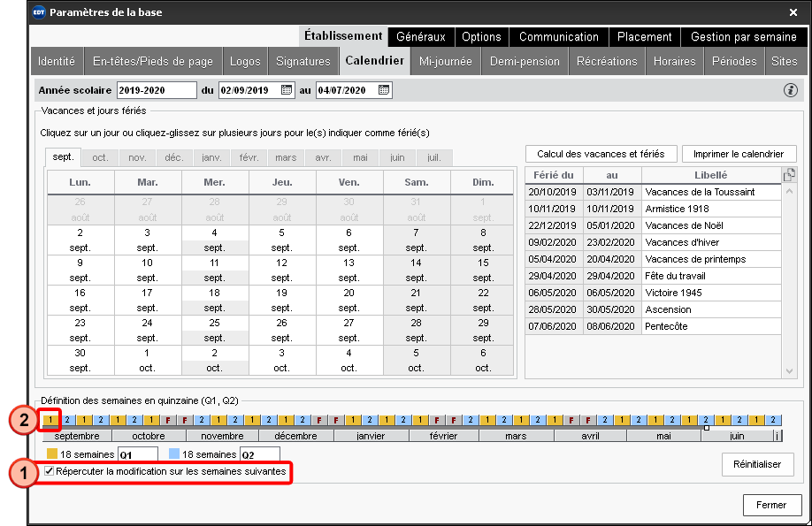Select the Fête du travail row

[653, 276]
